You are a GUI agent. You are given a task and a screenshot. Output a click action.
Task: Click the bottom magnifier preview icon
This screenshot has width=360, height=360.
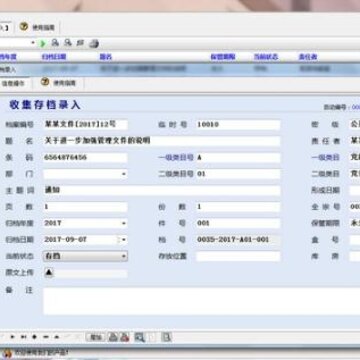click(139, 337)
